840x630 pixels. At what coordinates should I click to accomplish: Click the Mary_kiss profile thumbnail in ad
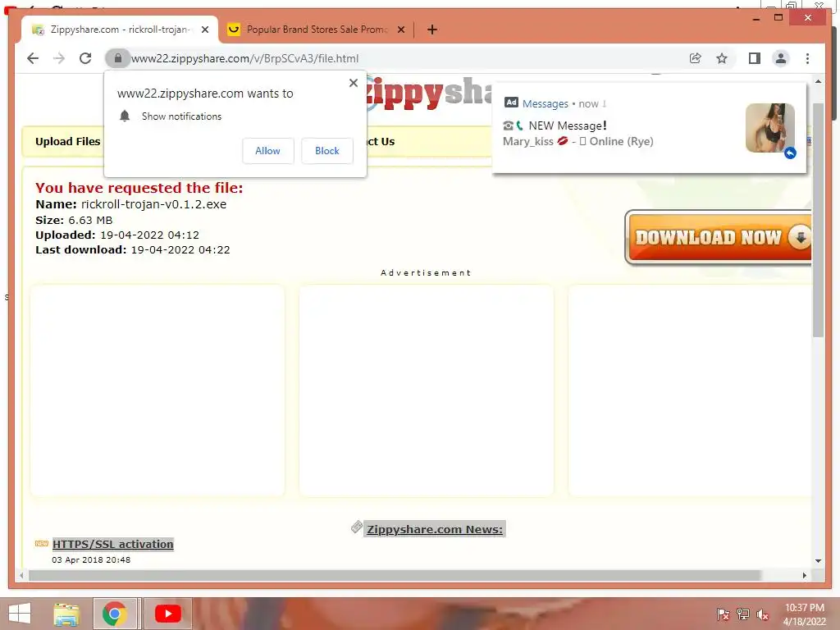[769, 127]
